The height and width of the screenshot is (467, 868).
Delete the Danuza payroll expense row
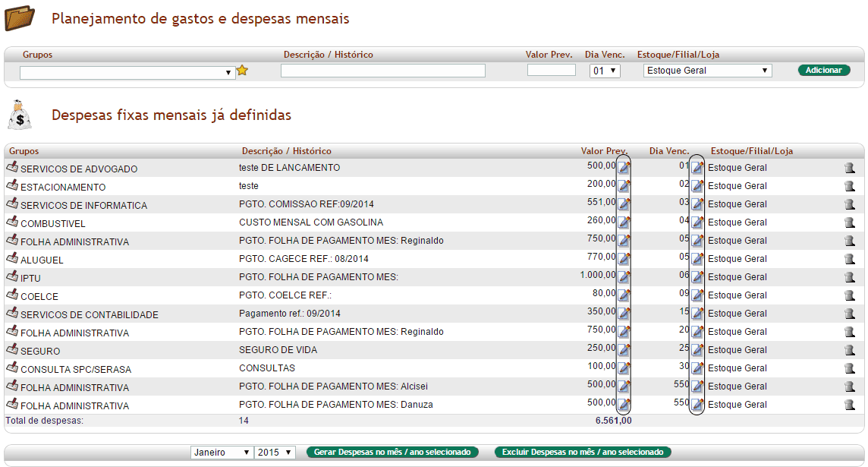click(x=850, y=405)
